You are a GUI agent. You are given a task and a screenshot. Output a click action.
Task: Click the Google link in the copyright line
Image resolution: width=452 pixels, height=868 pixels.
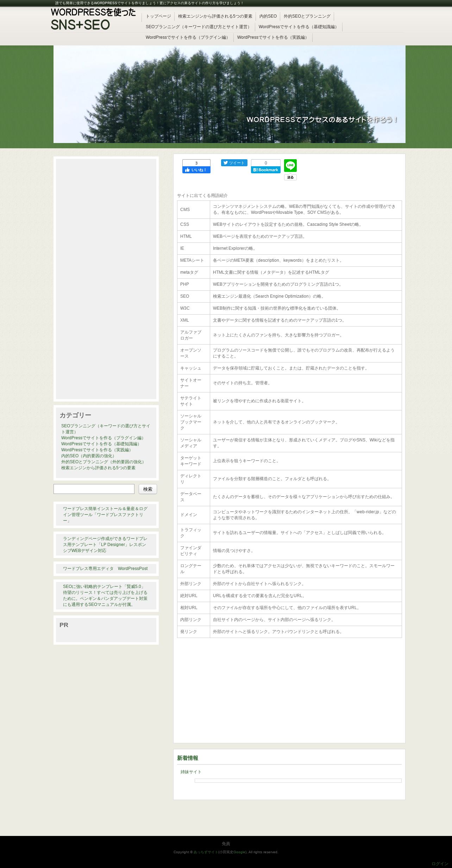(239, 852)
